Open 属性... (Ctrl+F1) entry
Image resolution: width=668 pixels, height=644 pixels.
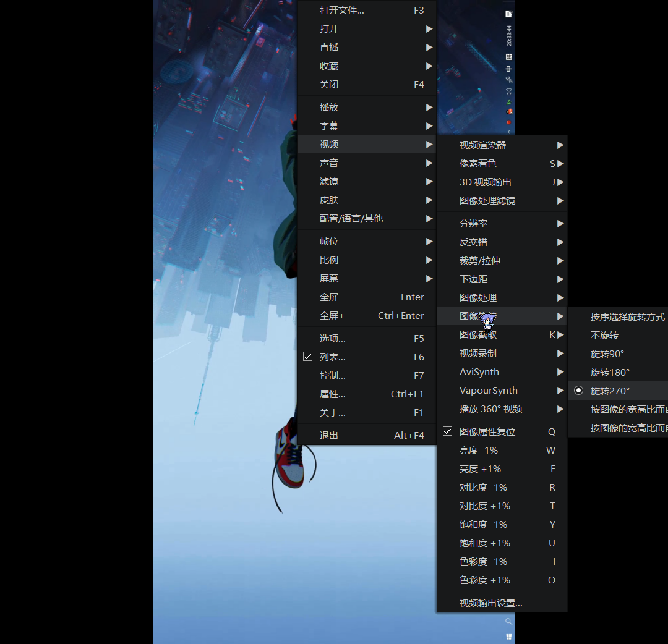click(366, 394)
